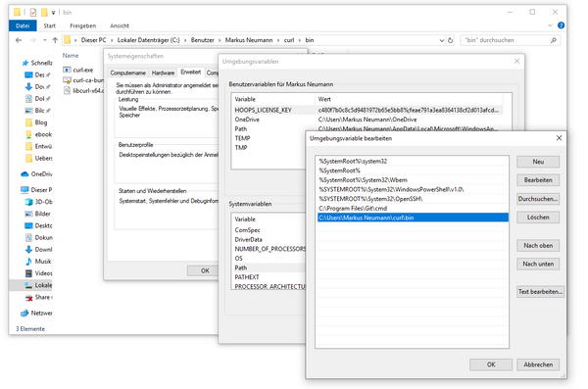Switch to the Freigeben ribbon tab

[x=83, y=25]
